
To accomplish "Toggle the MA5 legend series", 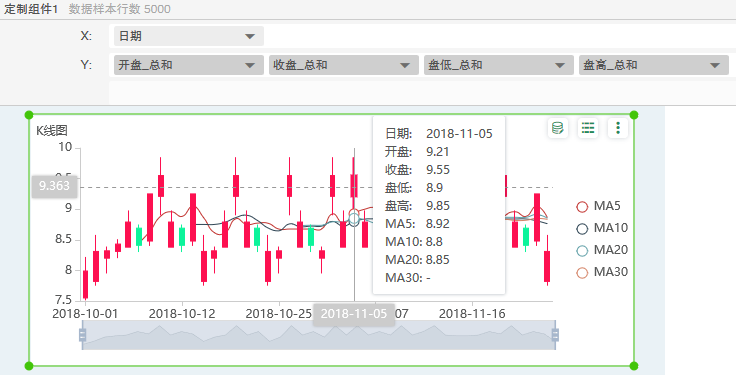I will pos(599,206).
